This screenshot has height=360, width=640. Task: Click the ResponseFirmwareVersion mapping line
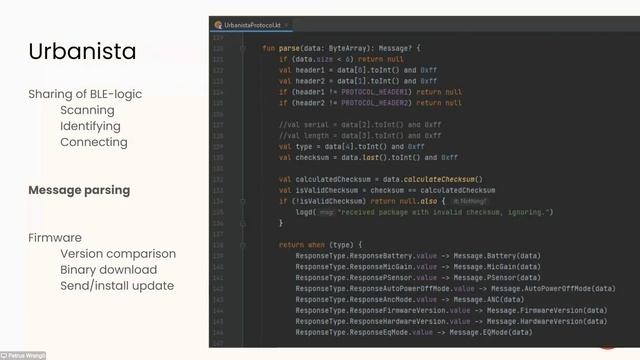point(451,311)
